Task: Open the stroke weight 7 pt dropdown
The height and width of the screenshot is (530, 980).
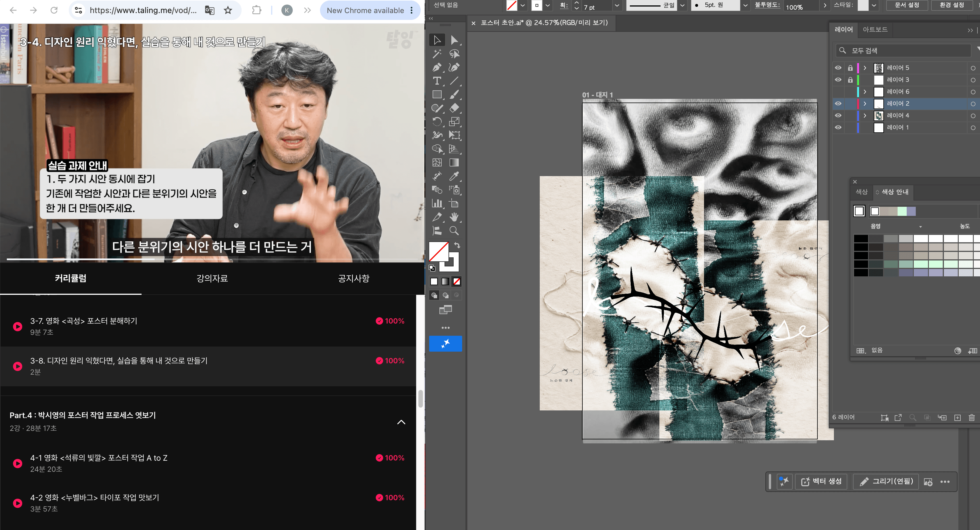Action: 617,6
